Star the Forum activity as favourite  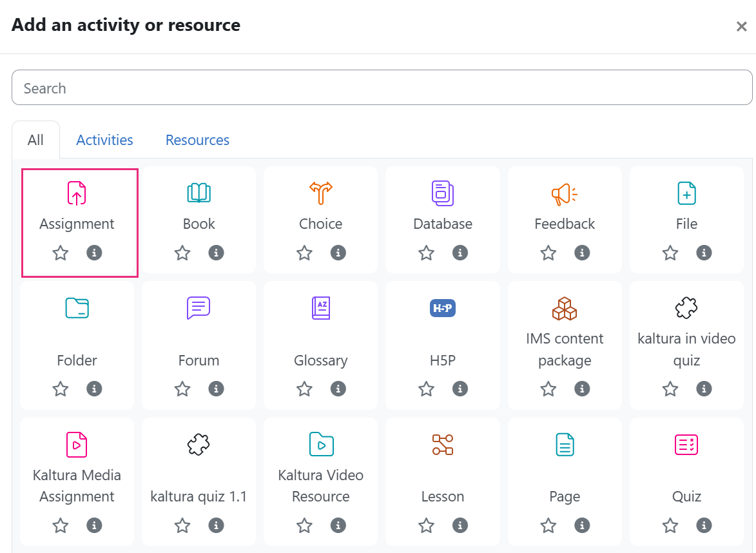pyautogui.click(x=182, y=389)
